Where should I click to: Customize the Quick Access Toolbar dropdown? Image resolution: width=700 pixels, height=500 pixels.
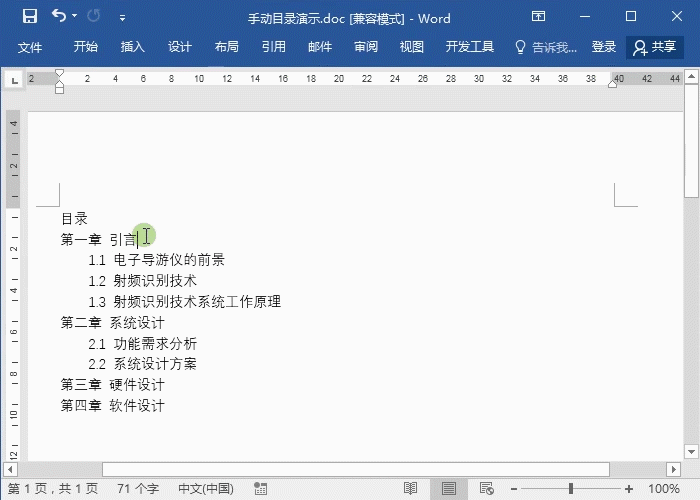click(x=122, y=18)
